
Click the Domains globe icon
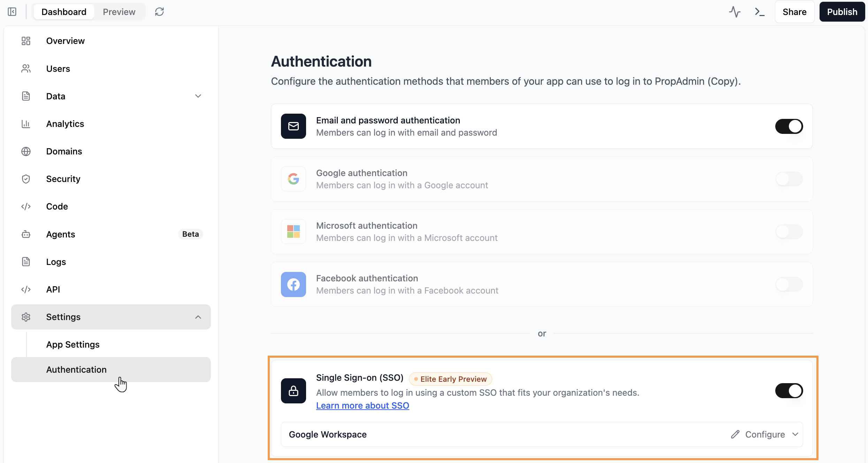26,151
